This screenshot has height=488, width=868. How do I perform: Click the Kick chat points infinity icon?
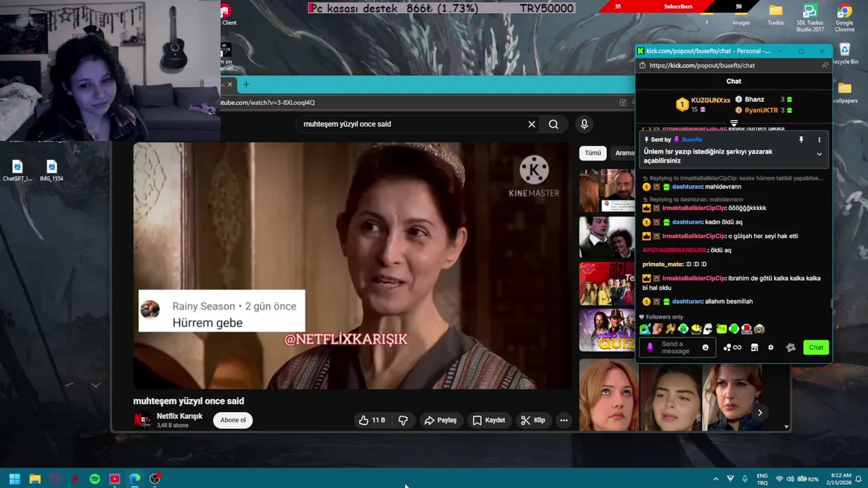(x=732, y=348)
